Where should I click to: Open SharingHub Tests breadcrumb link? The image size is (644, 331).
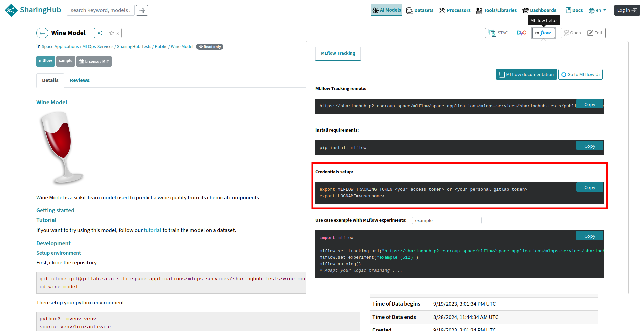[134, 47]
